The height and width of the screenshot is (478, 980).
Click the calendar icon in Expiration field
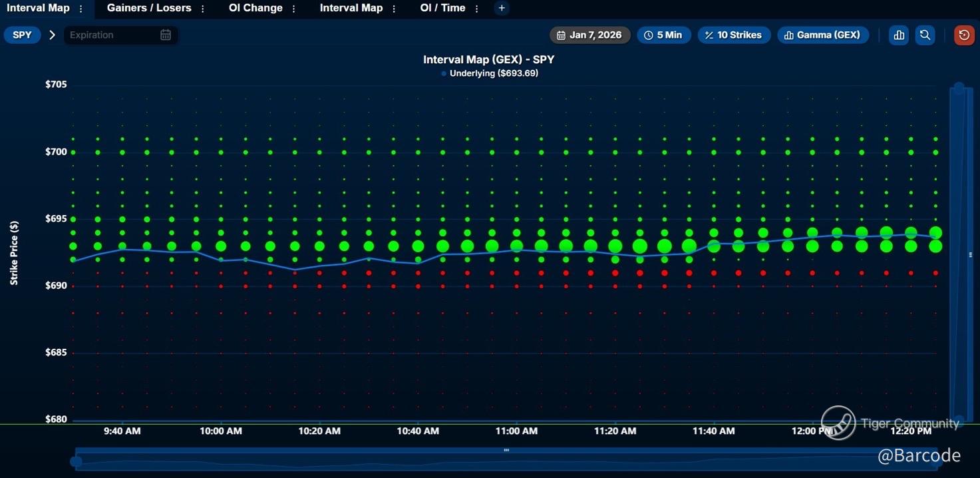click(x=166, y=35)
